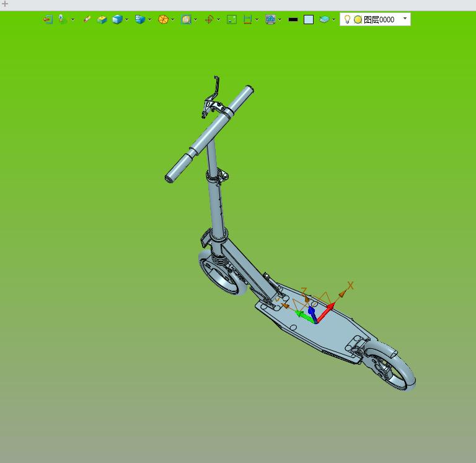Click the yellow circle layer status icon
This screenshot has width=476, height=463.
point(358,19)
